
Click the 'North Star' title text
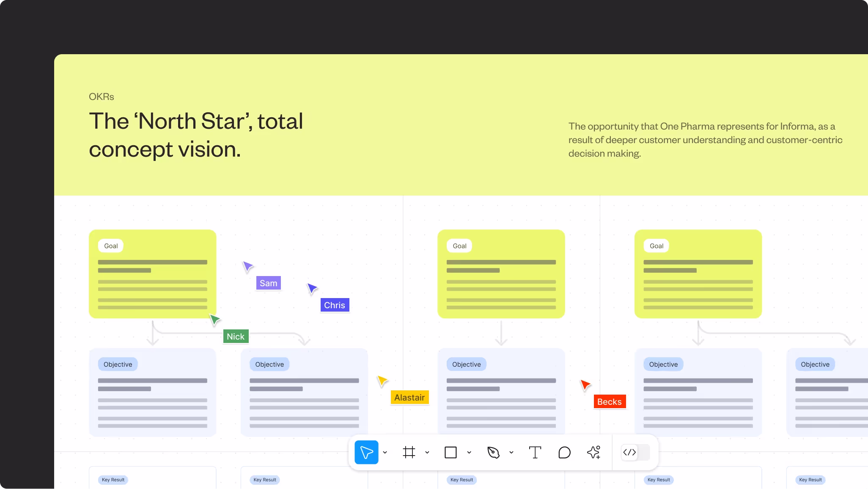point(196,135)
